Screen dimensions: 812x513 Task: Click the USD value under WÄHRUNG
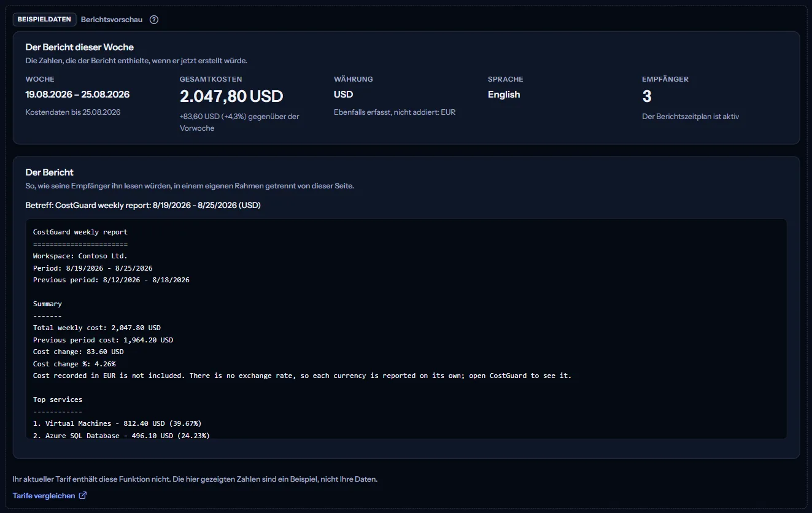pyautogui.click(x=344, y=94)
